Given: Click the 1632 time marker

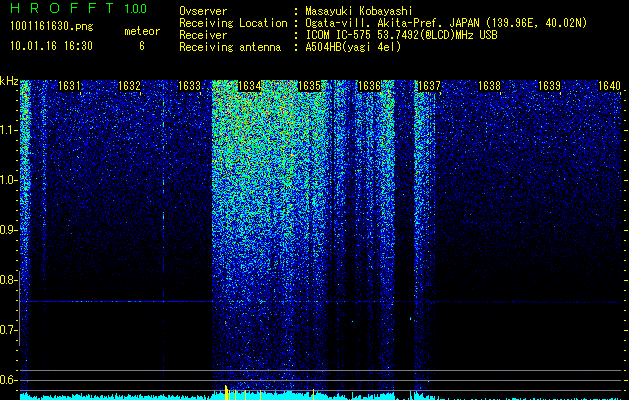Looking at the screenshot, I should point(129,86).
